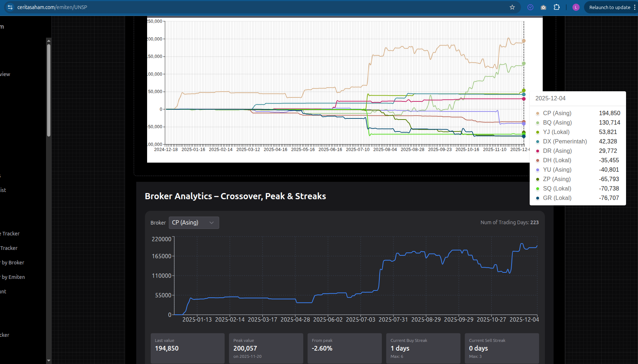The width and height of the screenshot is (638, 364).
Task: Open the 'by Broker' sidebar menu item
Action: click(13, 263)
